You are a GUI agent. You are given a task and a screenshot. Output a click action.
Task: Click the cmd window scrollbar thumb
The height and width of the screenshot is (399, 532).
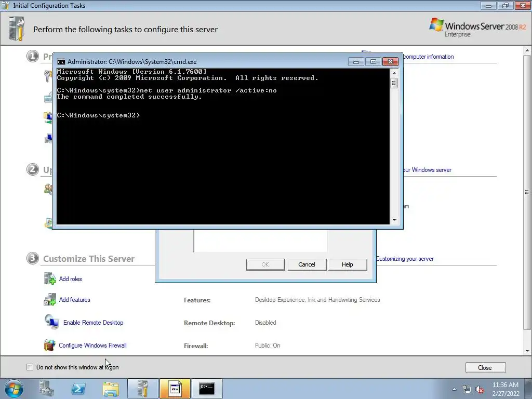tap(394, 83)
